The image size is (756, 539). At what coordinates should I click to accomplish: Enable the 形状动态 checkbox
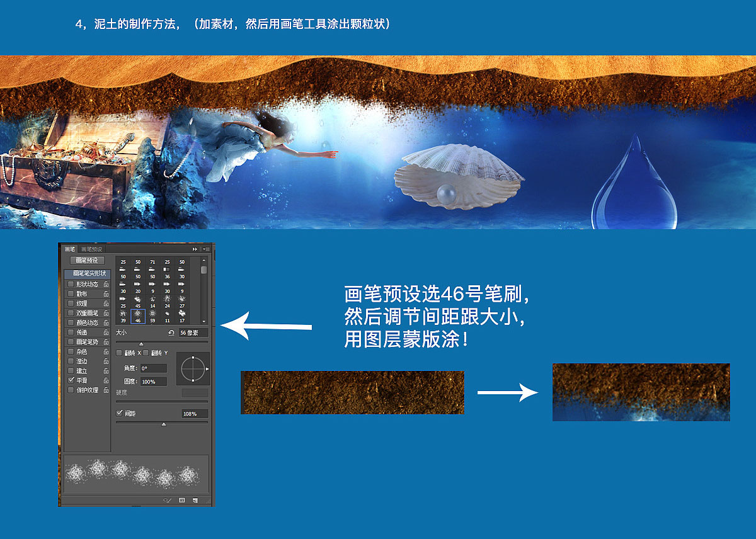(x=71, y=284)
